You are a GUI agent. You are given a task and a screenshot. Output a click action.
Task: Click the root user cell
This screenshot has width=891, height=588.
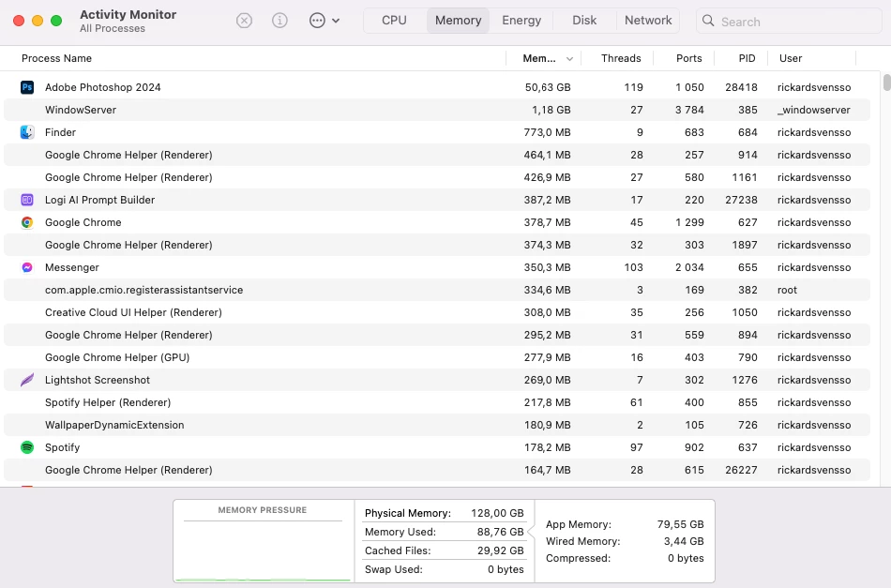pos(787,290)
